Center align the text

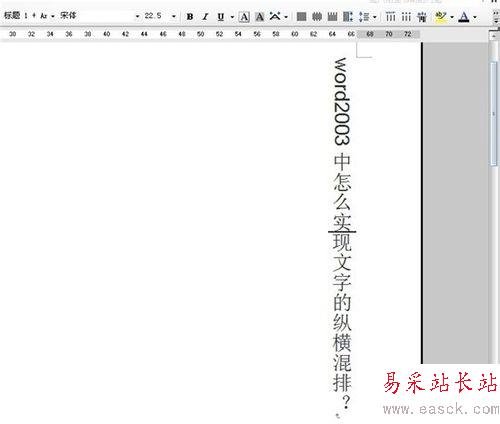click(317, 16)
